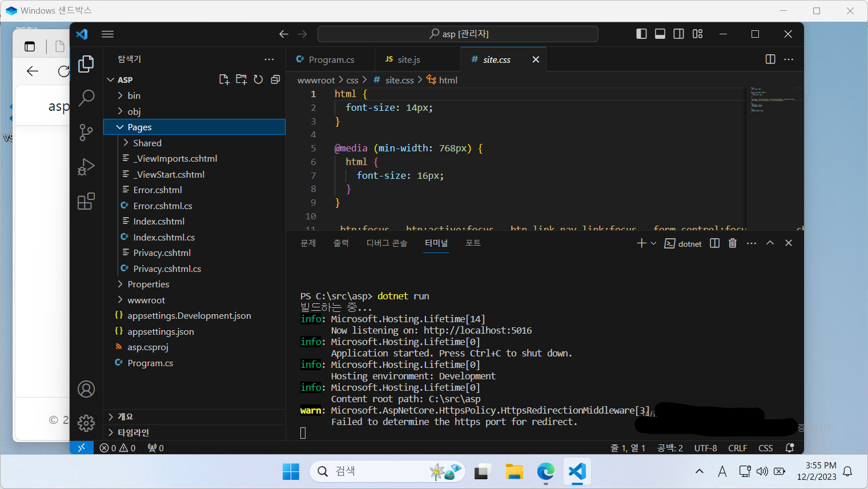Go back with the navigation arrow
Screen dimensions: 868x489
284,34
